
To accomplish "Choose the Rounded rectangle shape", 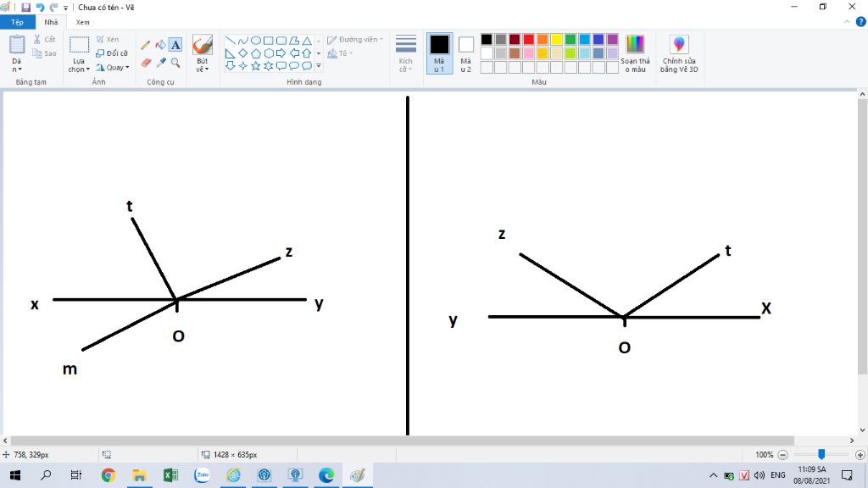I will tap(281, 41).
